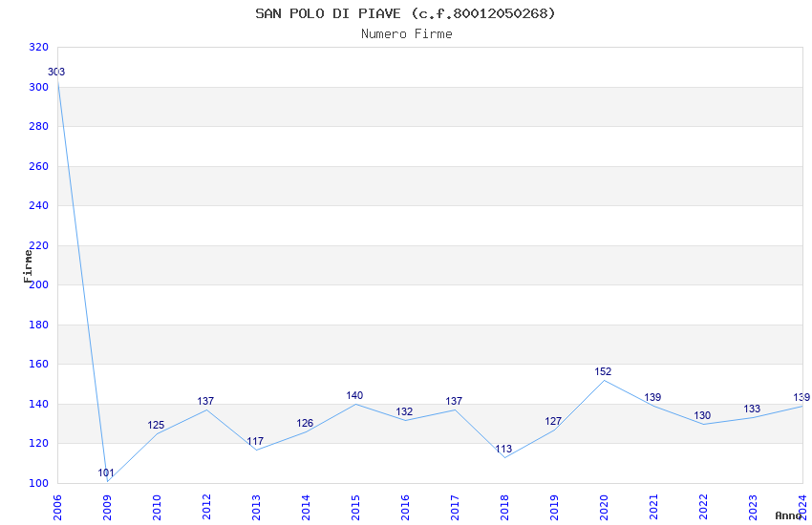
Task: Click the x-axis year 2016
Action: coord(405,508)
